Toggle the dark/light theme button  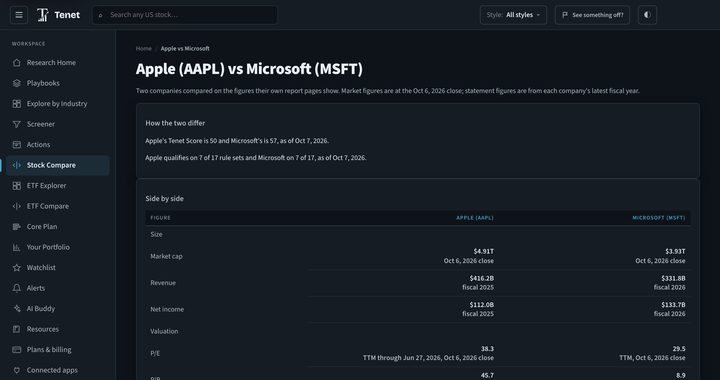click(x=647, y=15)
